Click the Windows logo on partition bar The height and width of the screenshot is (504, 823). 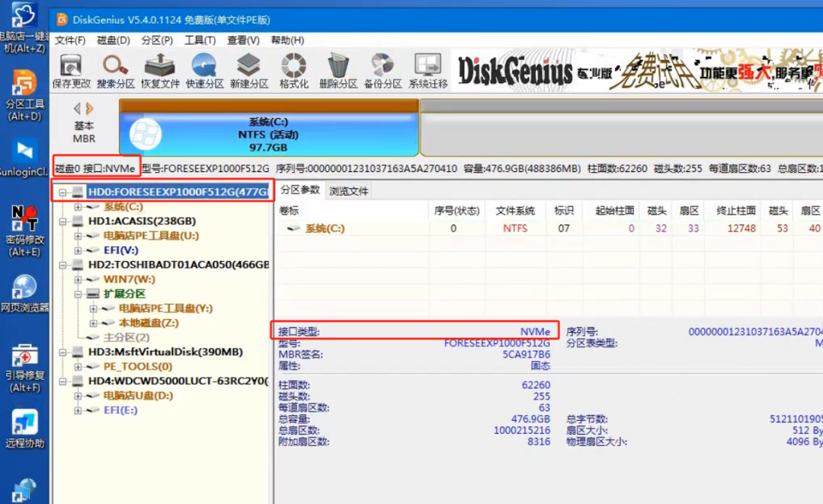click(146, 134)
